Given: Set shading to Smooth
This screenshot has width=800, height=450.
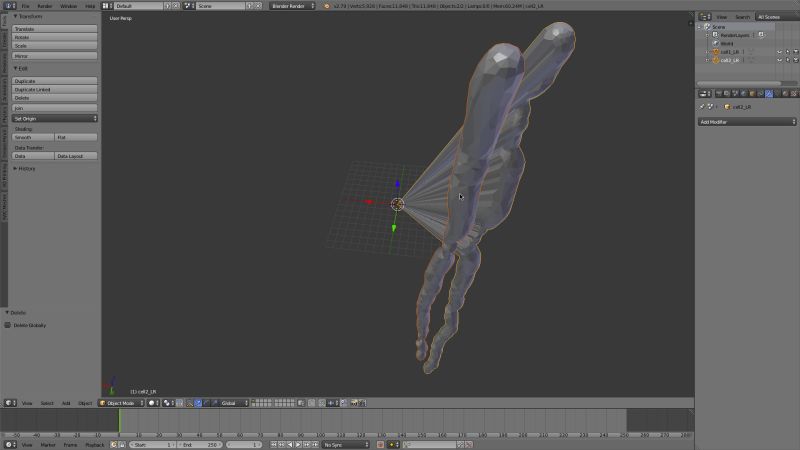Looking at the screenshot, I should [33, 137].
